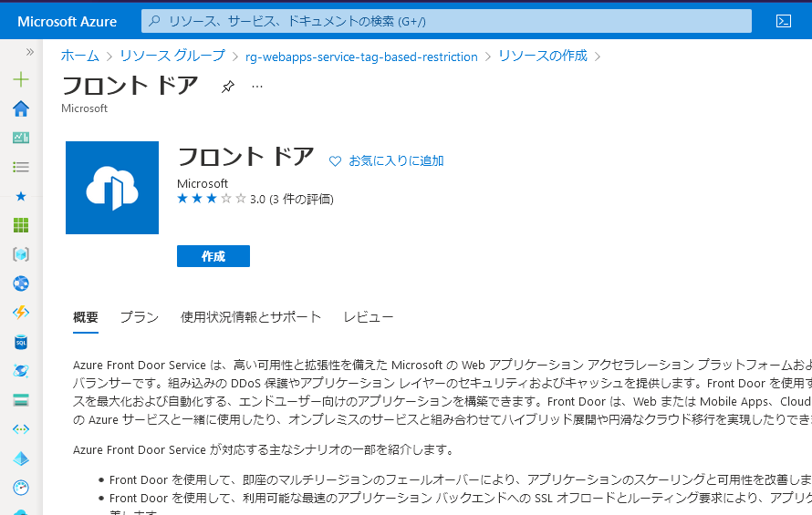This screenshot has height=515, width=812.
Task: Open Azure Active Directory pyramid icon
Action: coord(21,458)
